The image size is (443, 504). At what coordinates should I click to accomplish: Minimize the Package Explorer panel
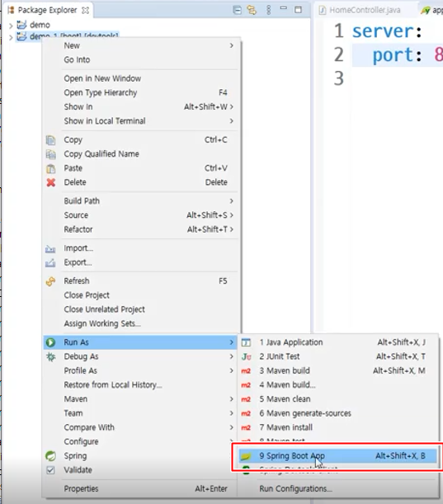click(283, 8)
